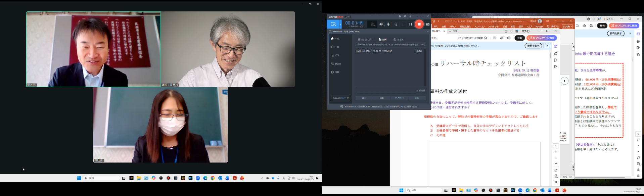
Task: Switch to the 静止画 tab in Bandicam file list
Action: tap(399, 40)
